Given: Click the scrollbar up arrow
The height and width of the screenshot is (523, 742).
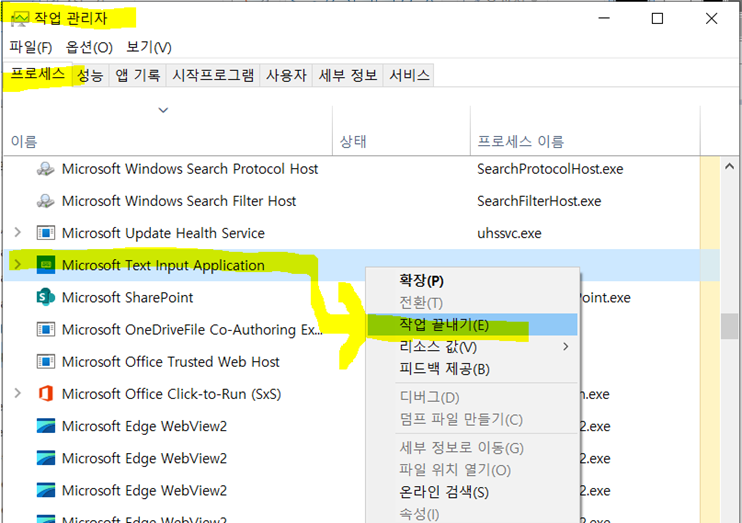Looking at the screenshot, I should [729, 166].
